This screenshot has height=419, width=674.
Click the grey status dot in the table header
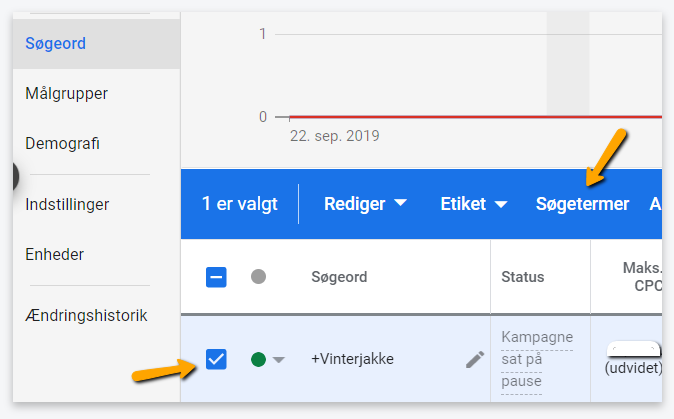click(258, 276)
